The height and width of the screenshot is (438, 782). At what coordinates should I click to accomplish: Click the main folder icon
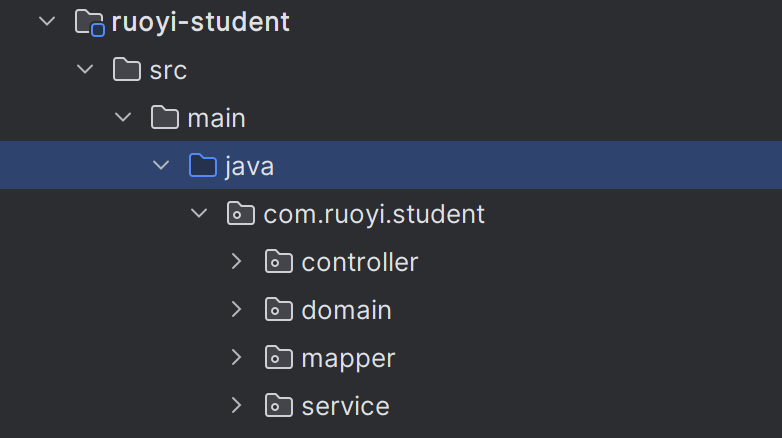tap(165, 118)
